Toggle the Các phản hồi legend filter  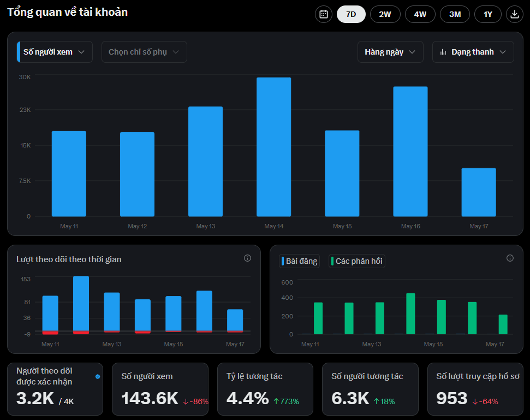pos(357,261)
